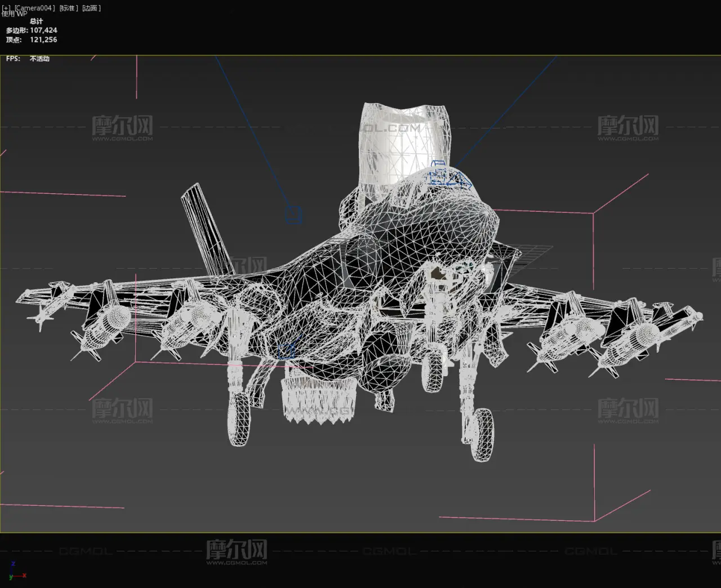Screen dimensions: 721x588
Task: Open the [+] viewport general menu
Action: pyautogui.click(x=6, y=8)
